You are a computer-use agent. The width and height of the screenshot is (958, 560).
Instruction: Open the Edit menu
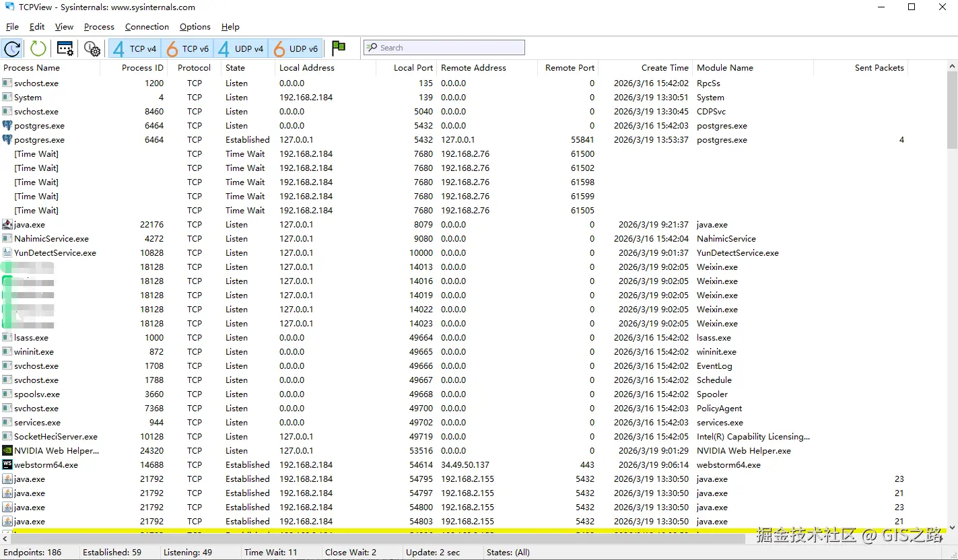point(37,27)
